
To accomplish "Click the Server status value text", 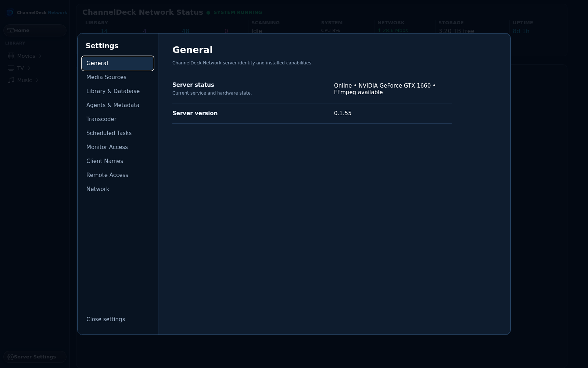I will click(385, 89).
